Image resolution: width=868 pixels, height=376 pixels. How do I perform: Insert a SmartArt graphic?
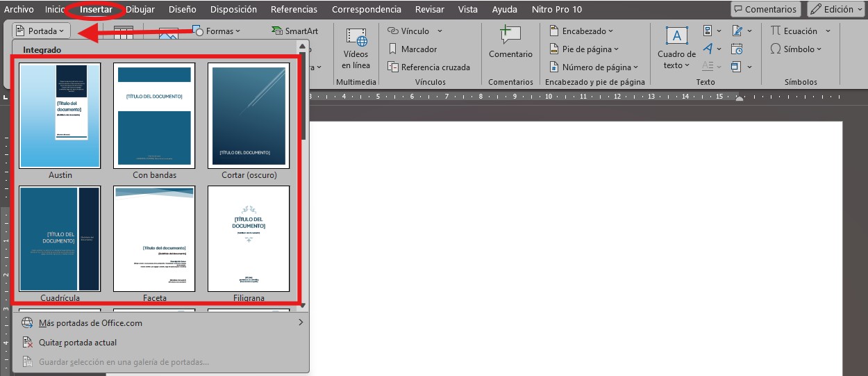[295, 31]
